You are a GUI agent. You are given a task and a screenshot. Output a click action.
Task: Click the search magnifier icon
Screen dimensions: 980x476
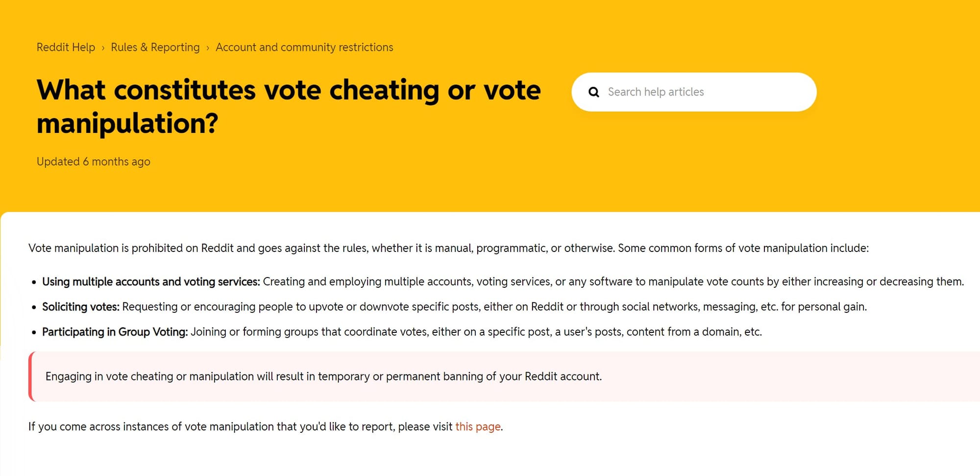pos(593,92)
